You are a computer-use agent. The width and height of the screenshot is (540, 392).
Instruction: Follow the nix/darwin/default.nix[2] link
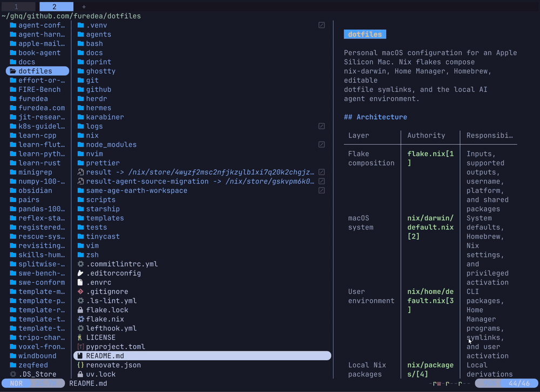point(430,227)
